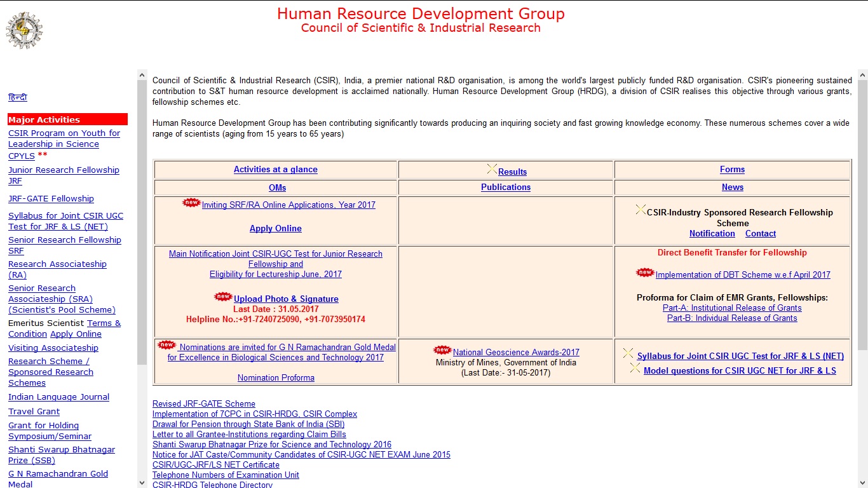Open Model questions for CSIR UGC NET
Screen dimensions: 868x488
pyautogui.click(x=740, y=371)
